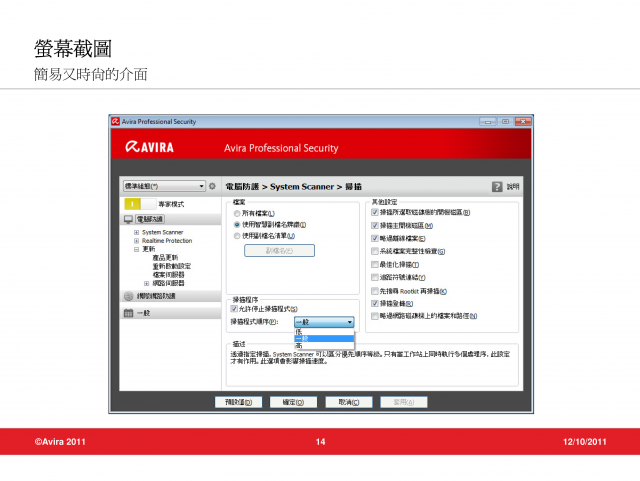Screen dimensions: 640x481
Task: Collapse the 更新 tree node
Action: (136, 249)
